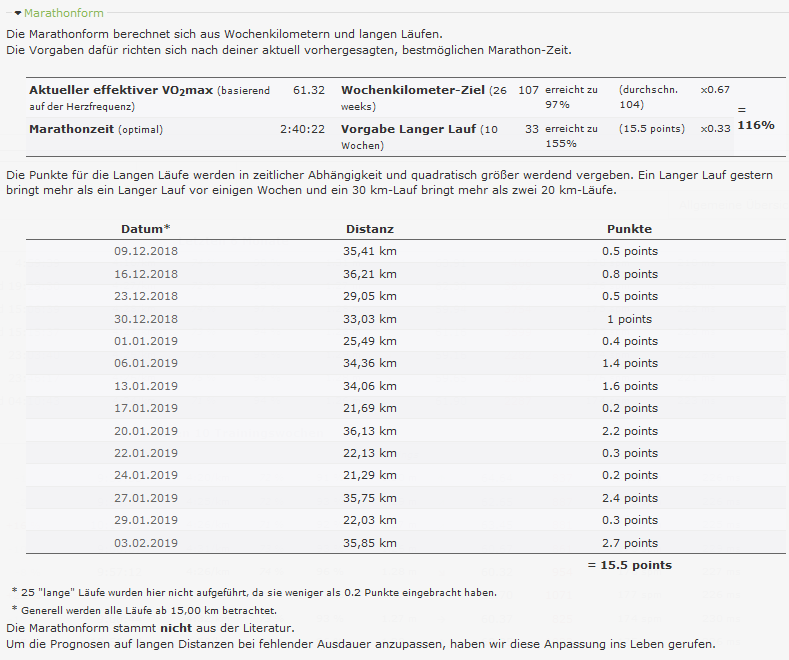This screenshot has height=660, width=789.
Task: Click the 2.7 points value
Action: tap(629, 543)
